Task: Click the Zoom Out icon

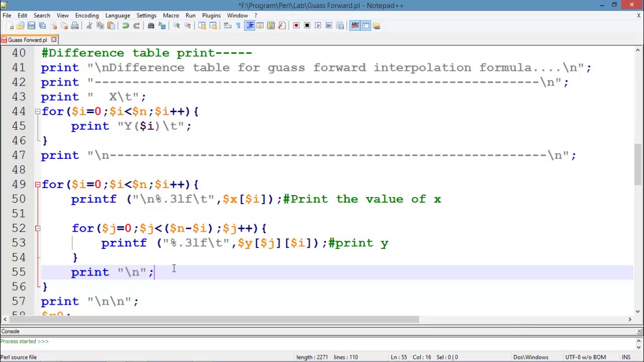Action: pos(188,26)
